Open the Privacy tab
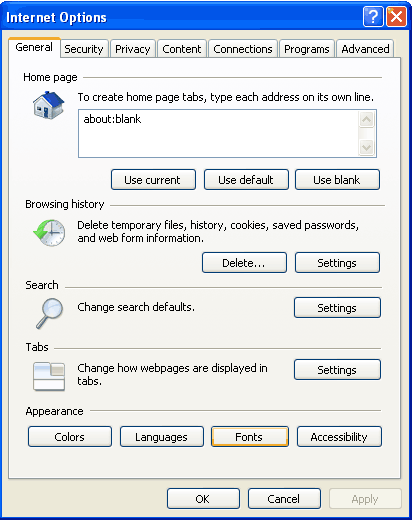 [x=133, y=49]
